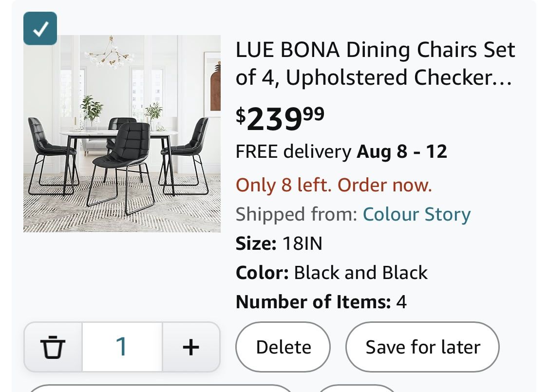Select the trash icon inside the quantity control

[53, 347]
